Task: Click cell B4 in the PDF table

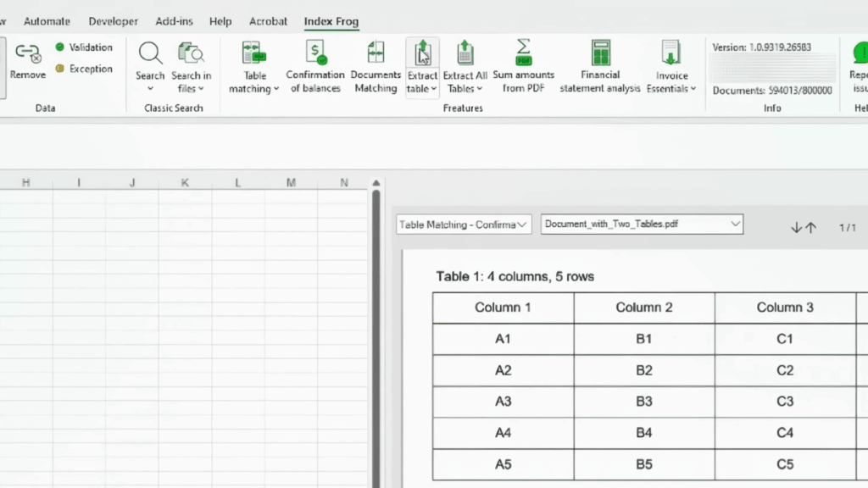Action: pyautogui.click(x=644, y=433)
